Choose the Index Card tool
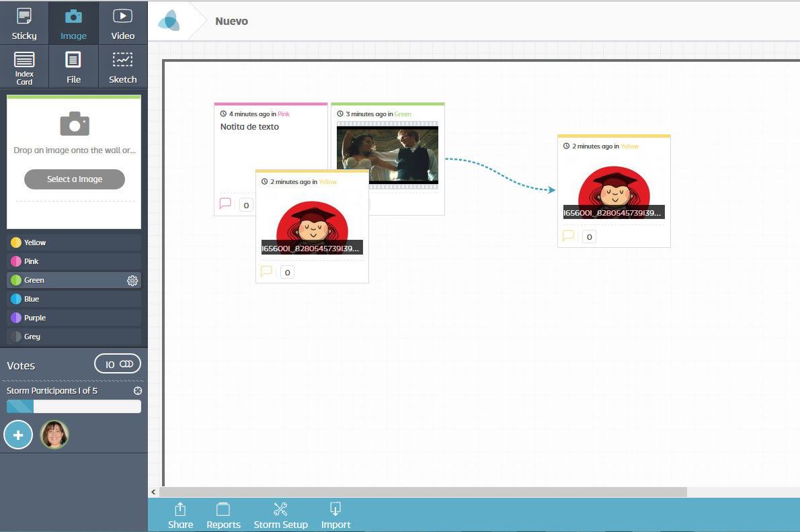 (x=24, y=66)
